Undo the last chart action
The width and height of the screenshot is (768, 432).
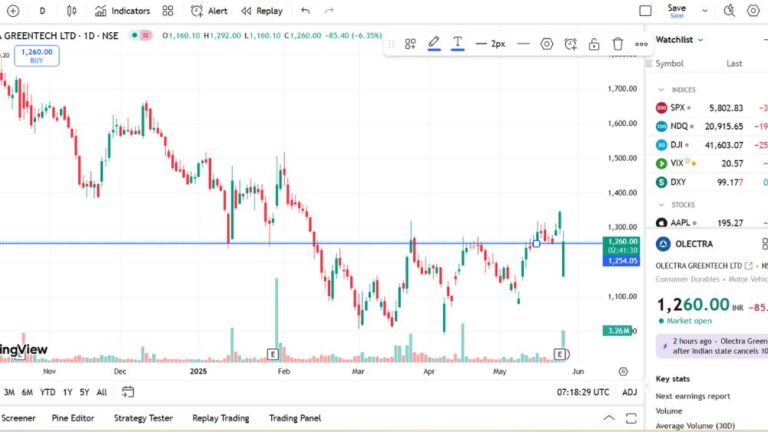point(306,11)
